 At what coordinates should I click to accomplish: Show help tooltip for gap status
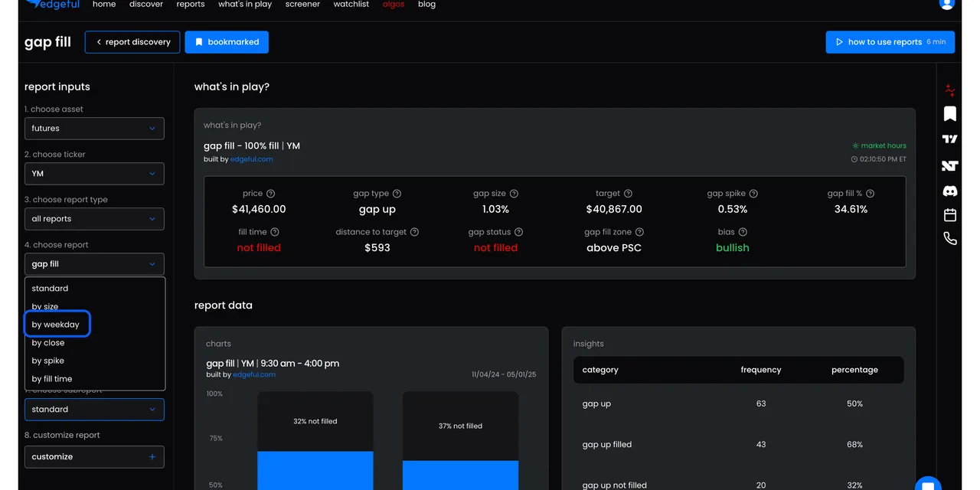pos(518,232)
